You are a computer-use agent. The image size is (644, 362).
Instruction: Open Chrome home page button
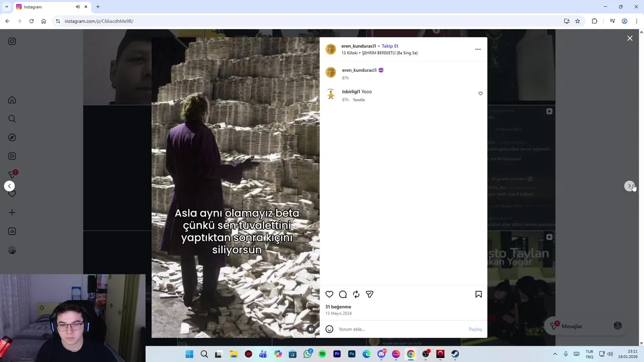[44, 21]
